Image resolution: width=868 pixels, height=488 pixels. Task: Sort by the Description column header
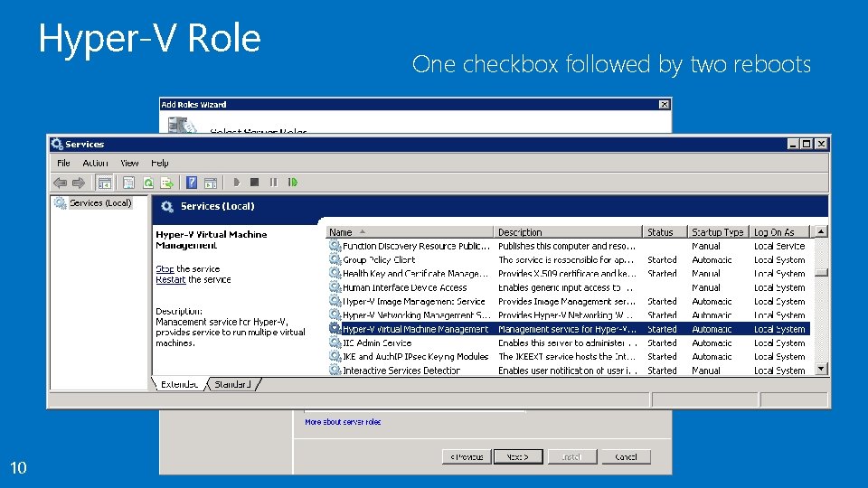[568, 232]
